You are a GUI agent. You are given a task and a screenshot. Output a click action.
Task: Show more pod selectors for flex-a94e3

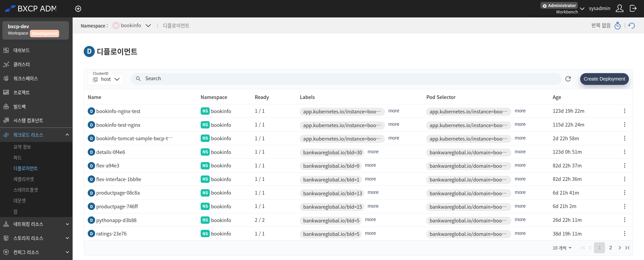point(520,165)
